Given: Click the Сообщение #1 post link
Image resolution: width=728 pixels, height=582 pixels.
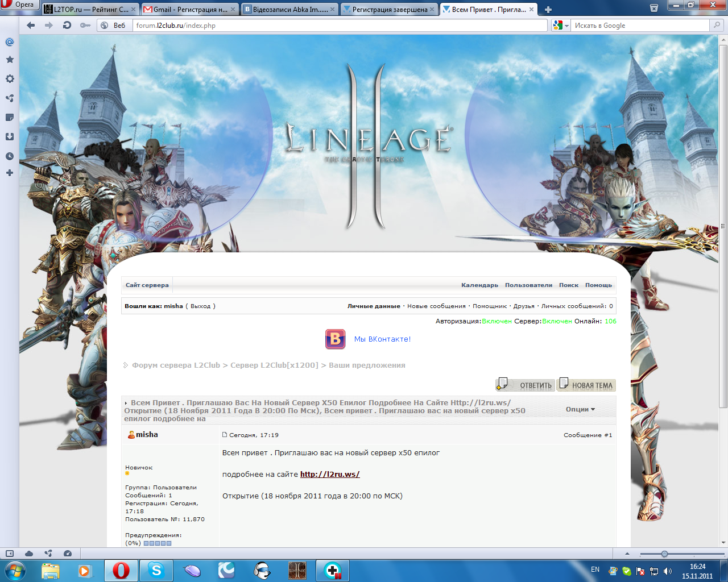Looking at the screenshot, I should point(588,435).
